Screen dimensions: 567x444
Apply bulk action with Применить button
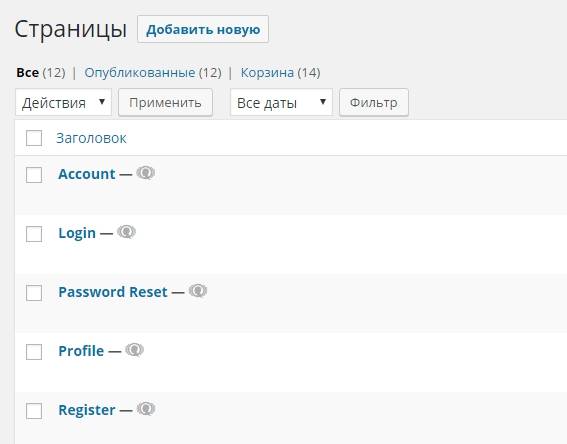(165, 103)
